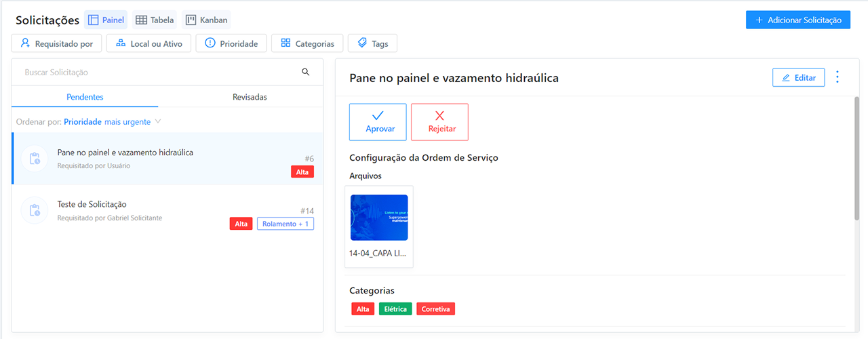Click the Alta tag on request #14
The width and height of the screenshot is (868, 339).
[x=241, y=224]
